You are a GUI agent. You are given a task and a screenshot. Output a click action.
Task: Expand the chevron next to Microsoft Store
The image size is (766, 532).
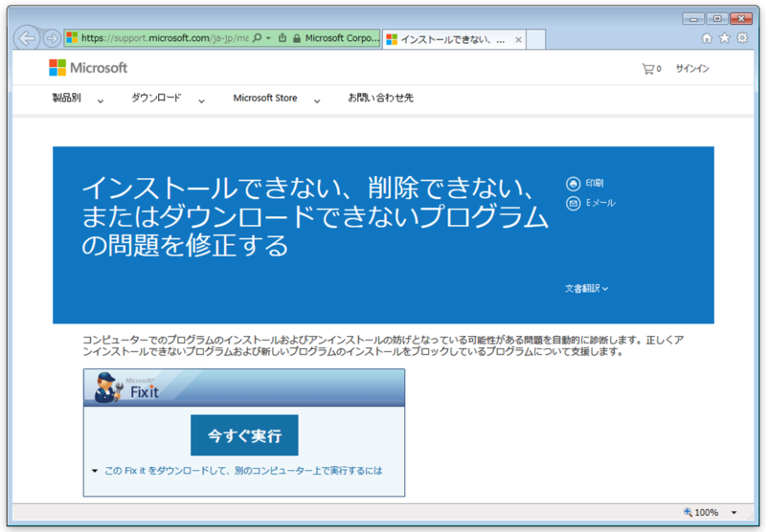point(317,101)
